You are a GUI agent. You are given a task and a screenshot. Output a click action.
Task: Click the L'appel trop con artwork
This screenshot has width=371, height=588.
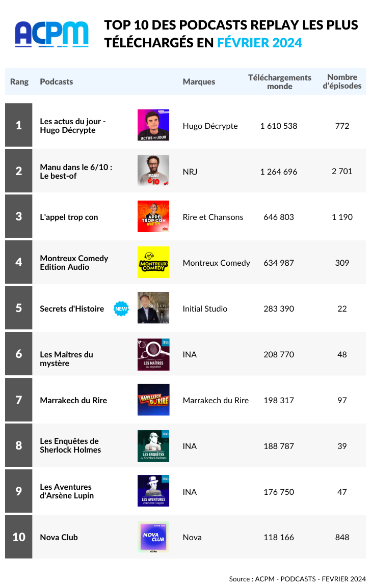click(153, 216)
